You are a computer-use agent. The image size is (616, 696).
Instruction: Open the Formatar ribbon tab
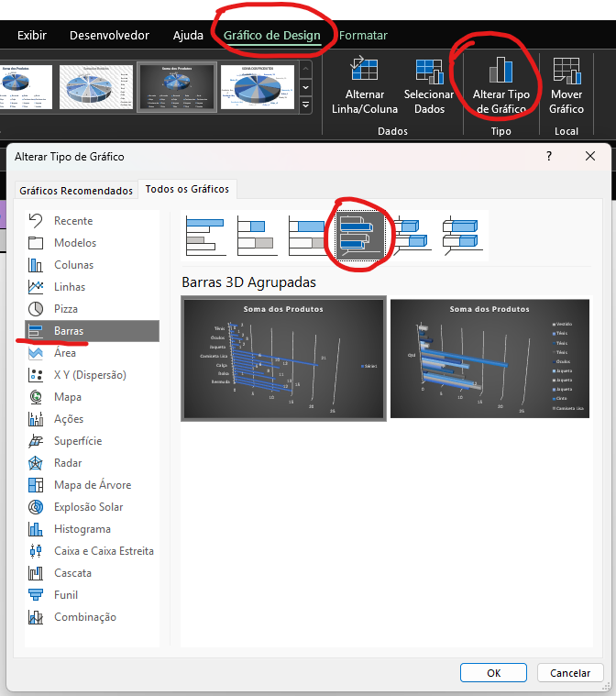(363, 35)
